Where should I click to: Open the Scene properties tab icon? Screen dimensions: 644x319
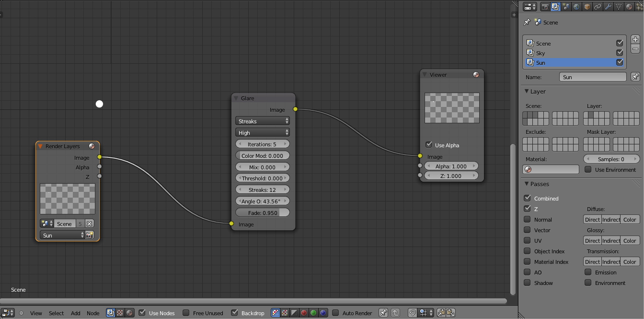coord(566,7)
